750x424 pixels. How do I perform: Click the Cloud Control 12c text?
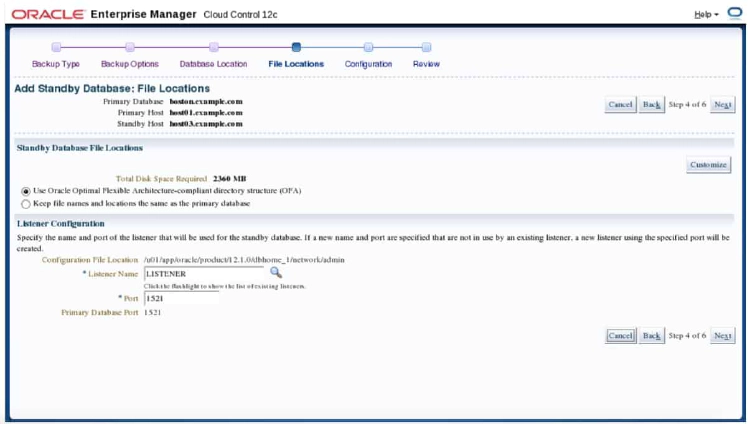coord(241,15)
